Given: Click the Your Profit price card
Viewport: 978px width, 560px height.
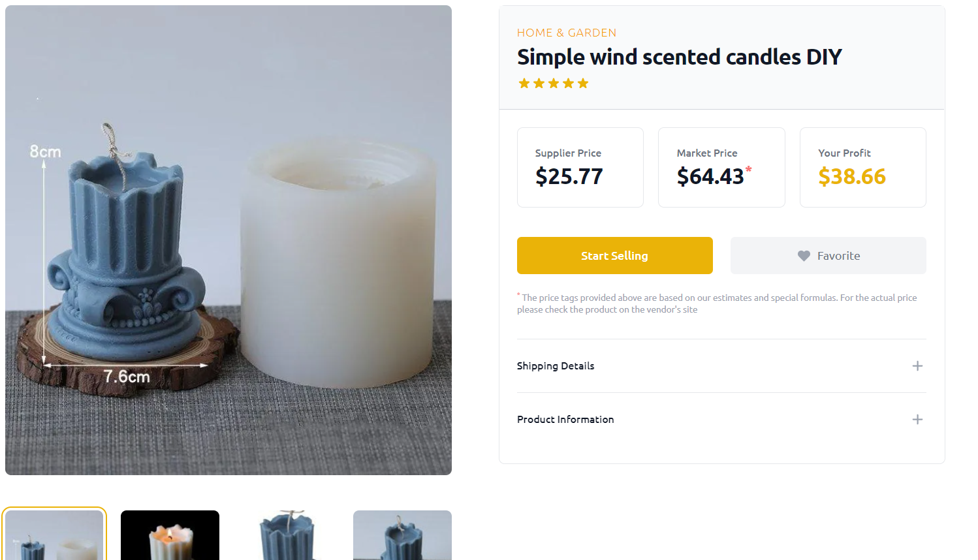Looking at the screenshot, I should (862, 167).
